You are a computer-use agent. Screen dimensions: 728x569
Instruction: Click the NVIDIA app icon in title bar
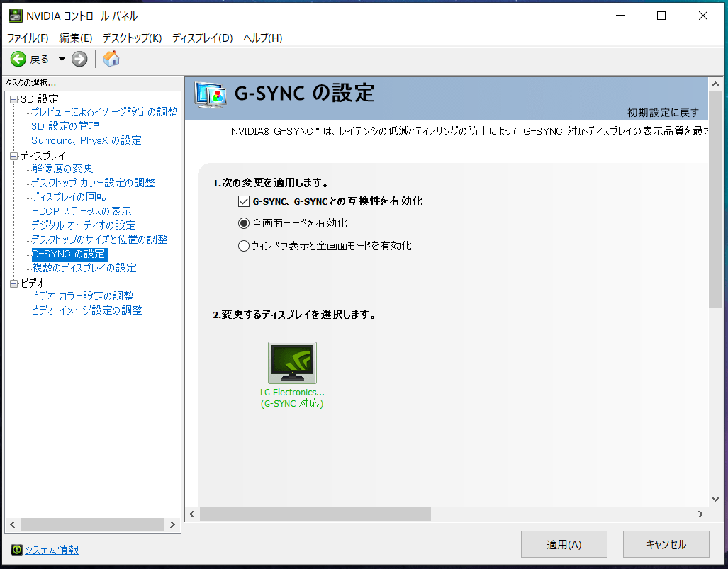point(16,16)
